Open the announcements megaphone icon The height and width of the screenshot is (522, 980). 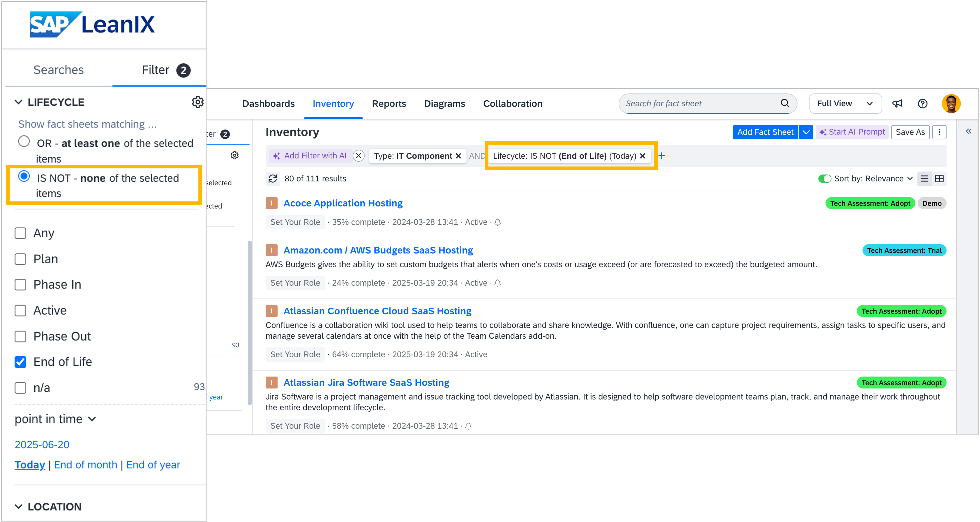tap(897, 104)
